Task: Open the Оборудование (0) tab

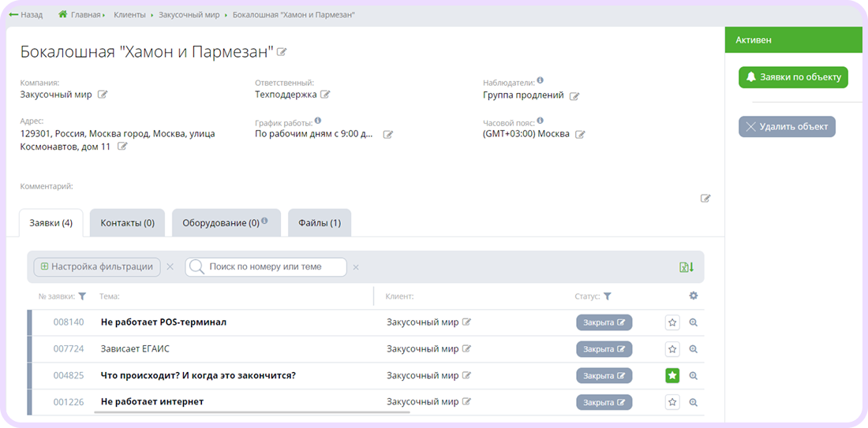Action: click(226, 223)
